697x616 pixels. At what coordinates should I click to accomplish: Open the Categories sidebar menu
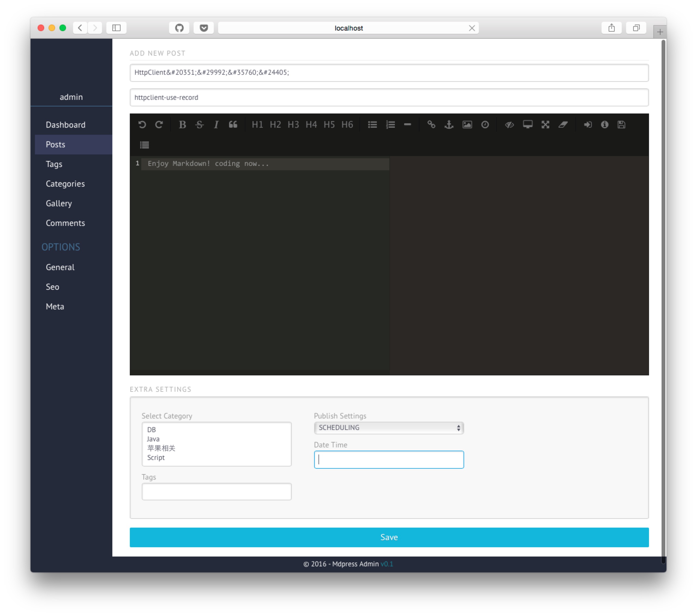pyautogui.click(x=65, y=184)
